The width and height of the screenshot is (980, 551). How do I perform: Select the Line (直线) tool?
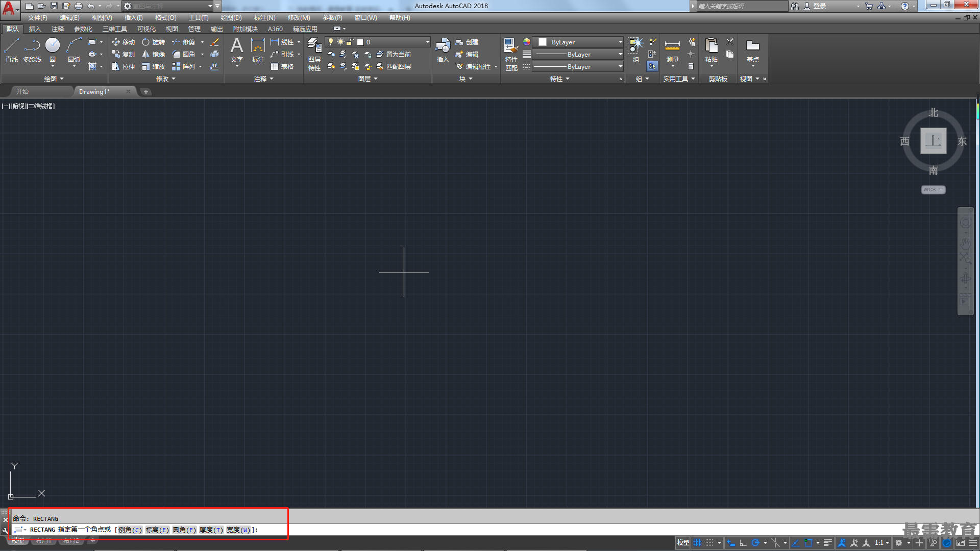point(11,50)
